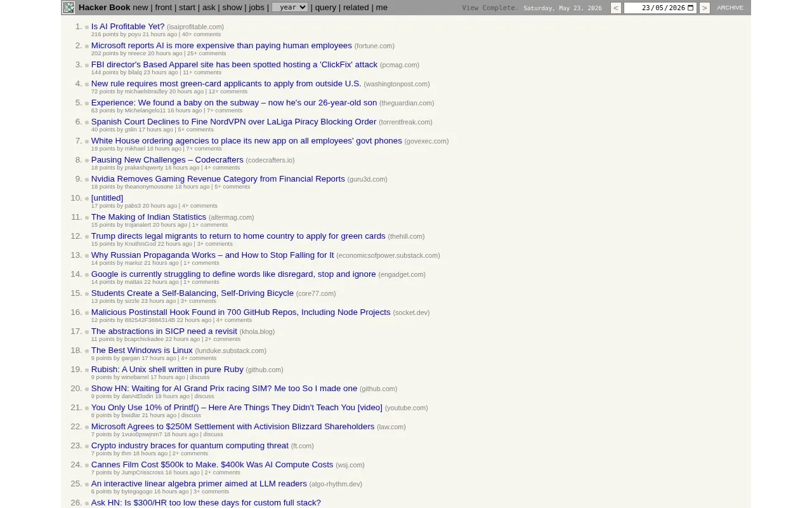This screenshot has height=508, width=812.
Task: Go to previous day with the < arrow
Action: [x=615, y=8]
